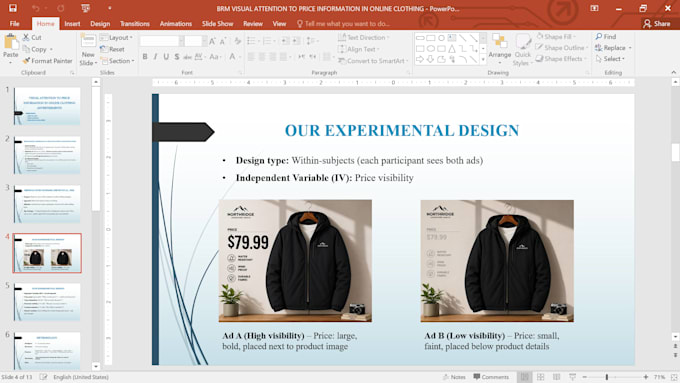Image resolution: width=680 pixels, height=383 pixels.
Task: Open the Text Direction dropdown
Action: pos(364,37)
